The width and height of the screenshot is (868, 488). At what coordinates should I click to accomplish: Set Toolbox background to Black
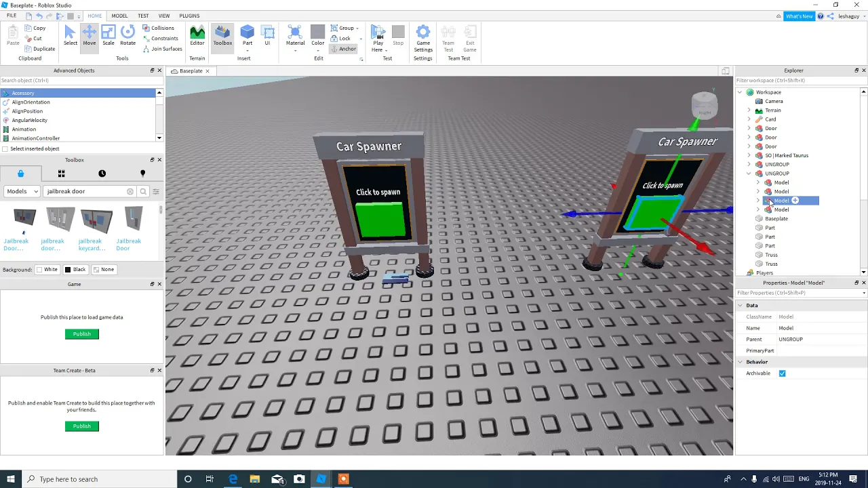(75, 270)
